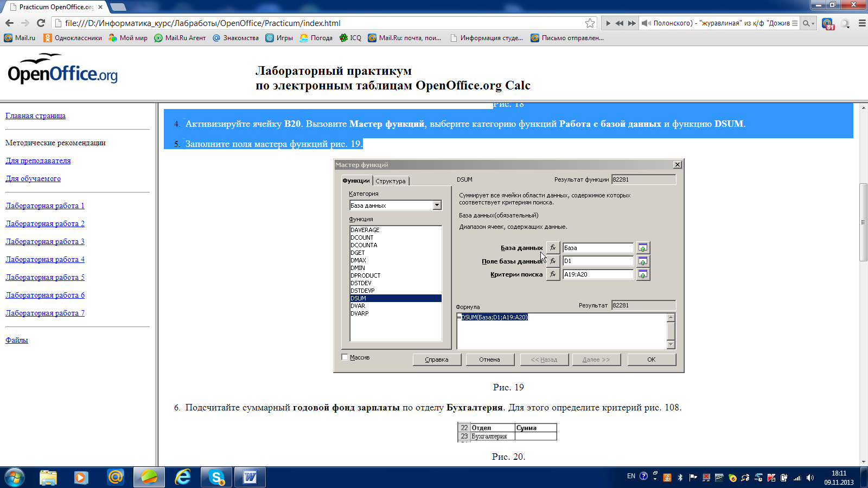
Task: Mute the music player speaker icon
Action: (x=646, y=23)
